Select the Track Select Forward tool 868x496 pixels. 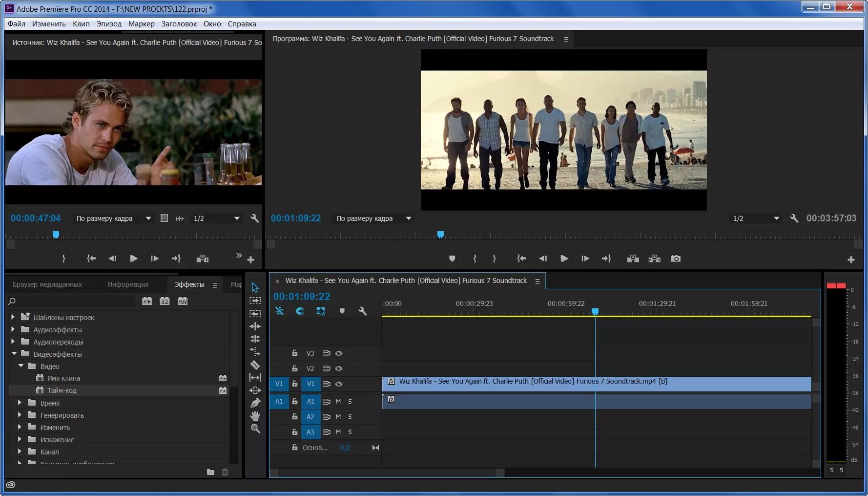coord(255,301)
